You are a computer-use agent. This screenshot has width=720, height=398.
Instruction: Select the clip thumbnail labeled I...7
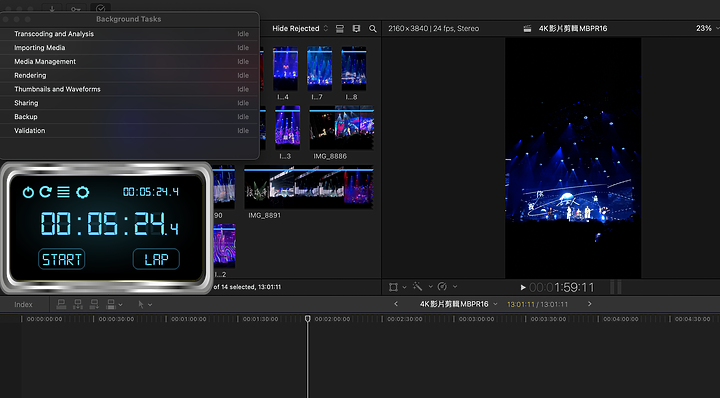(x=319, y=68)
